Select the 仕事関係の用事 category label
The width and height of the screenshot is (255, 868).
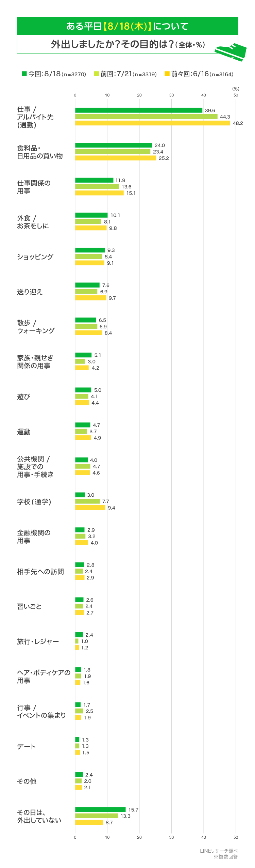point(34,187)
